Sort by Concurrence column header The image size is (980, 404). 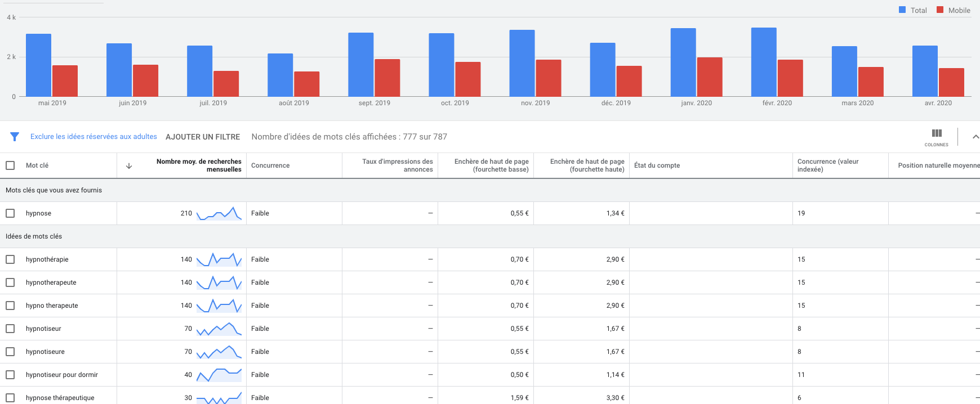270,165
